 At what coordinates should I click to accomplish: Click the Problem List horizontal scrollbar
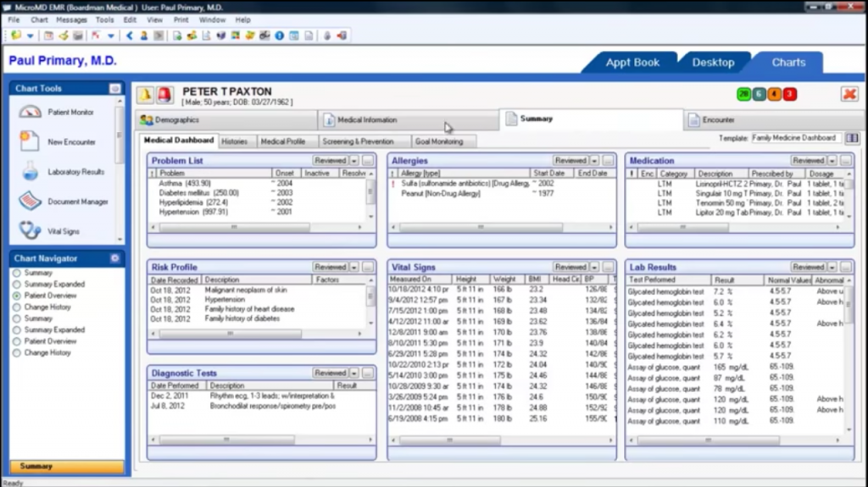point(235,227)
